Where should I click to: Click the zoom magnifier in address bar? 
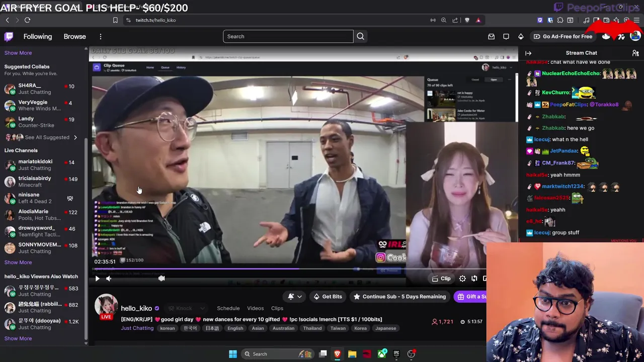click(443, 20)
